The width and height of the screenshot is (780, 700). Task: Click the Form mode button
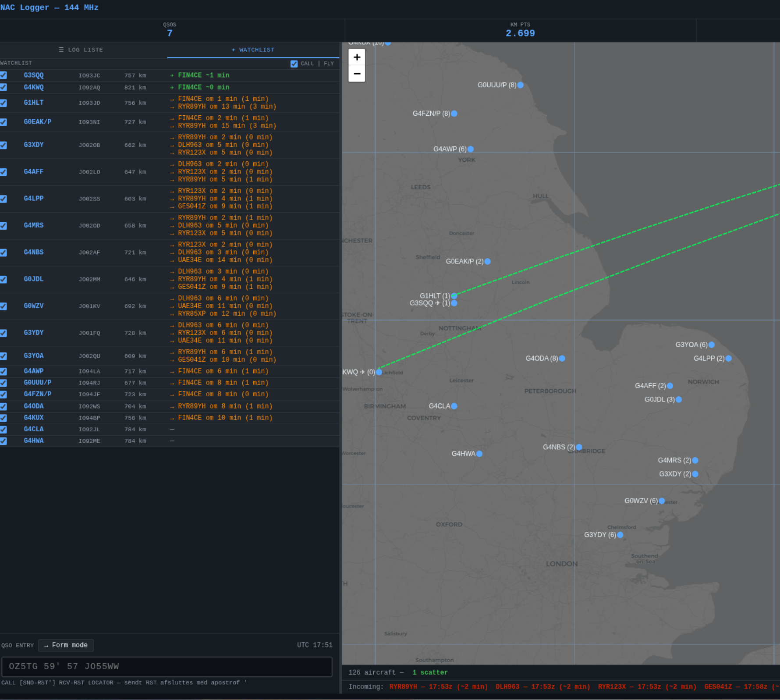click(x=66, y=645)
